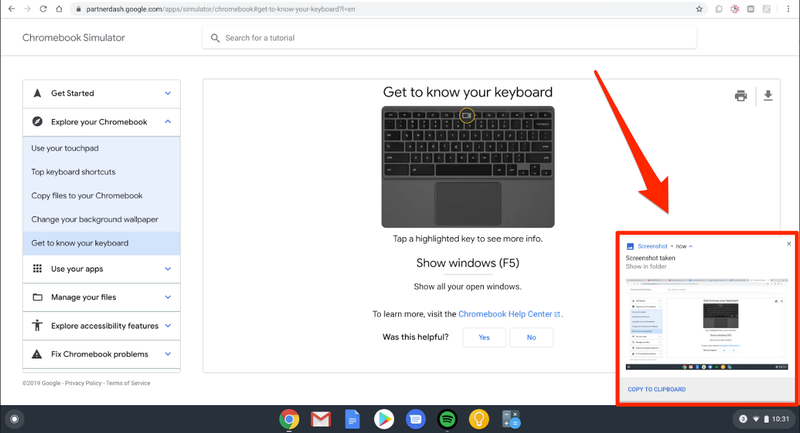Open the Chromebook launcher circle button
The image size is (800, 433).
(14, 419)
